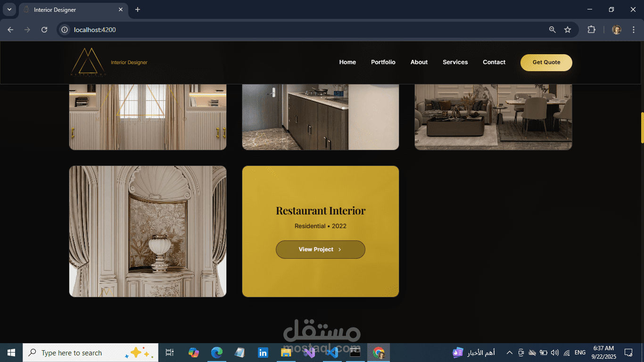The width and height of the screenshot is (644, 362).
Task: Reload the localhost page
Action: point(44,30)
